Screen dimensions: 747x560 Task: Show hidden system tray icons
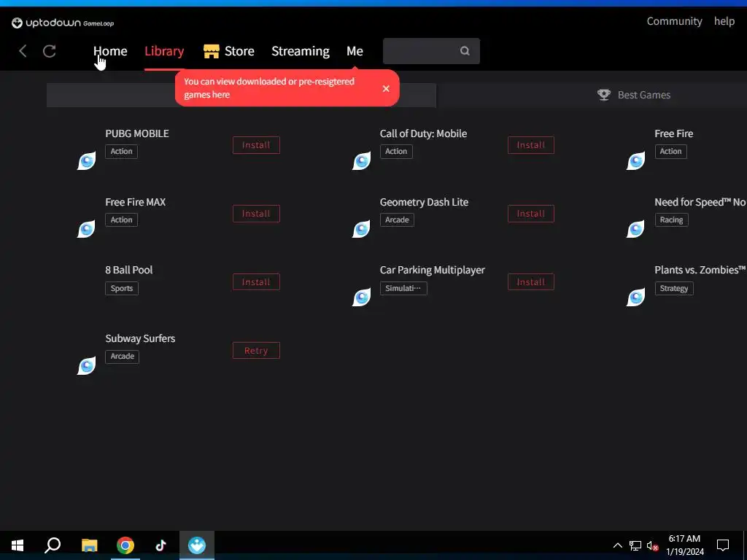617,545
